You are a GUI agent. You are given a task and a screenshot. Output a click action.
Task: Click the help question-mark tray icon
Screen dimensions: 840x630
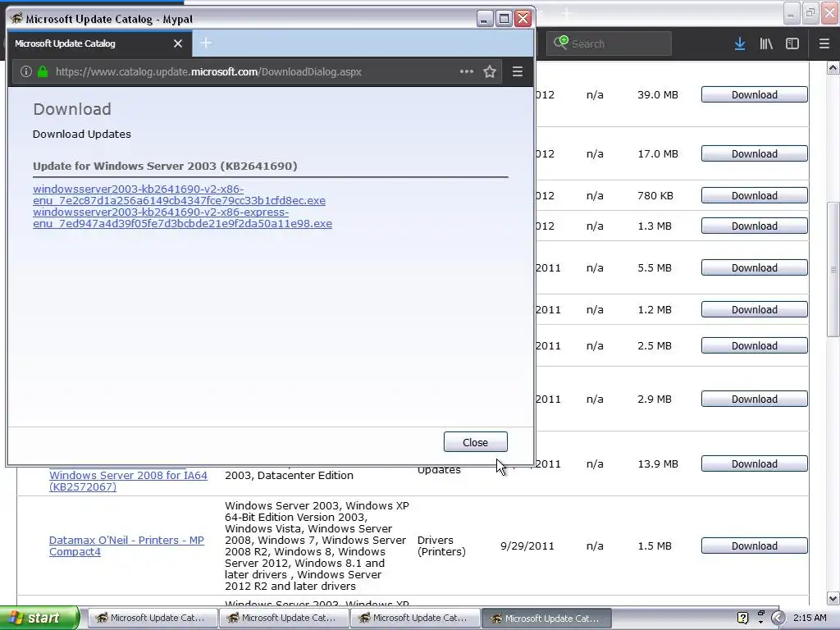(x=742, y=618)
